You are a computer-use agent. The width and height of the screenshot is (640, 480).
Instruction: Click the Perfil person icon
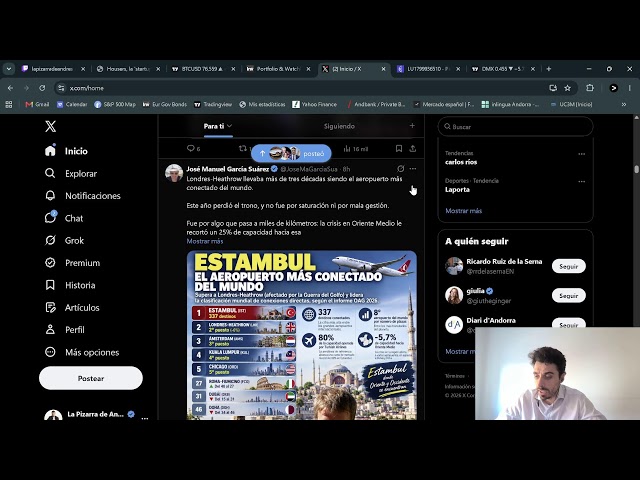(50, 329)
